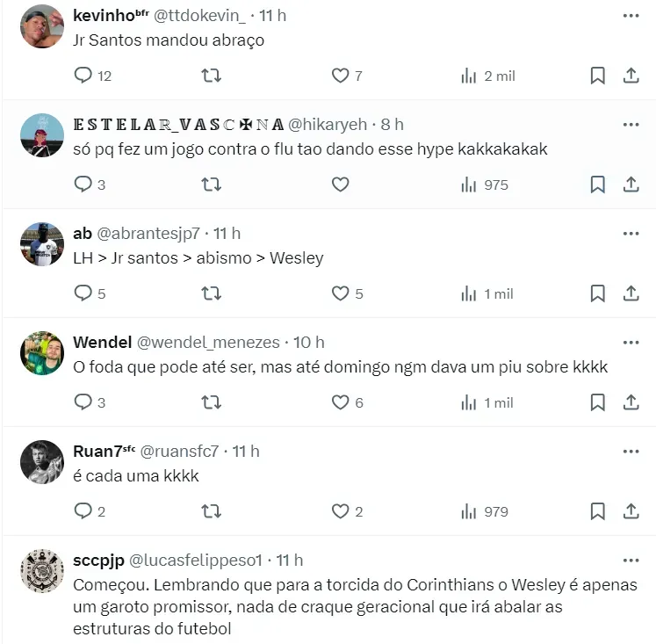The width and height of the screenshot is (656, 644).
Task: Open @wendel_menezes profile handle
Action: 208,343
